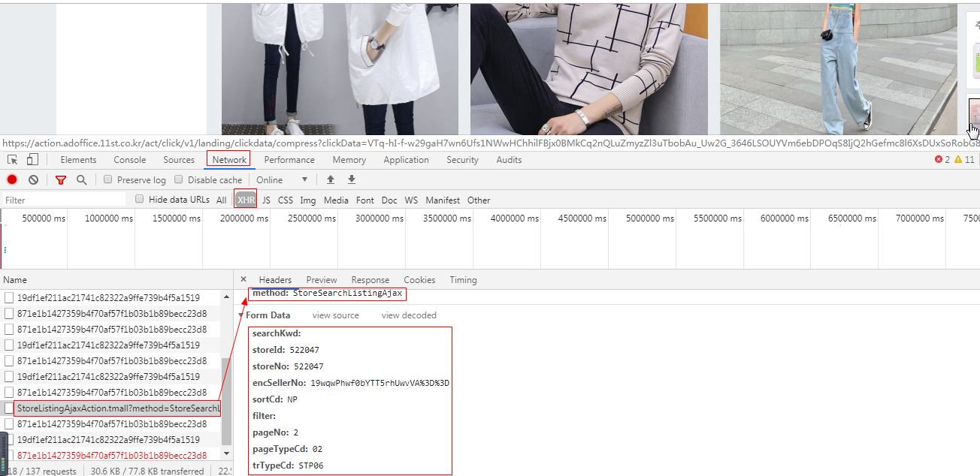Import a HAR file via the upload icon

[331, 179]
